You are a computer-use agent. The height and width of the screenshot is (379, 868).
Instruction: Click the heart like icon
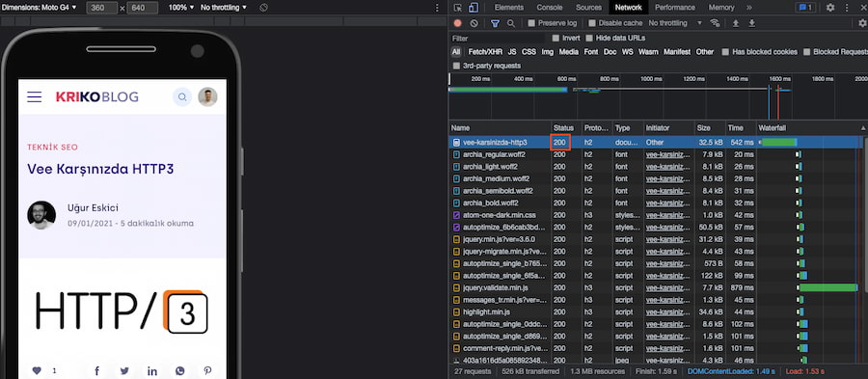(37, 370)
